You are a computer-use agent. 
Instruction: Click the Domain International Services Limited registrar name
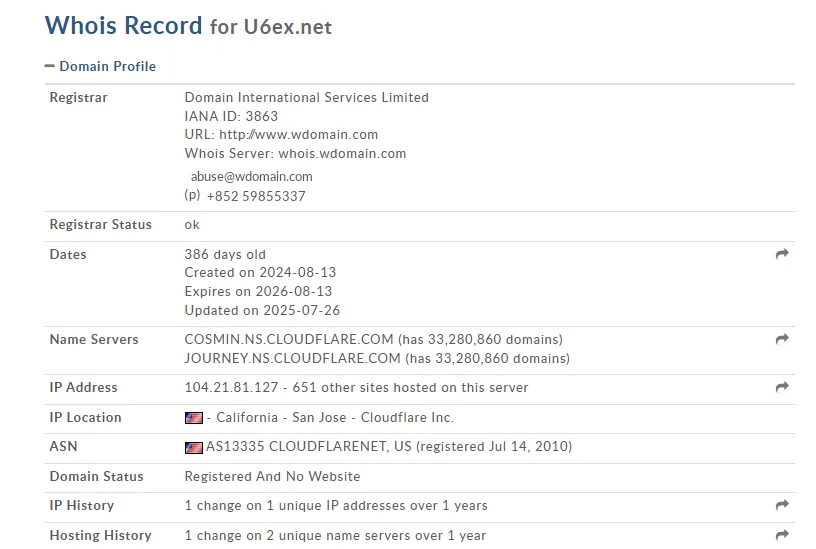tap(306, 98)
